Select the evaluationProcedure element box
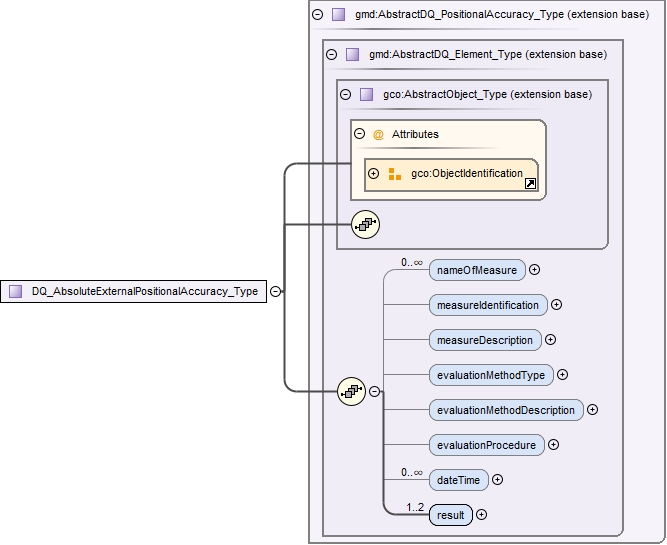The image size is (667, 545). point(486,445)
